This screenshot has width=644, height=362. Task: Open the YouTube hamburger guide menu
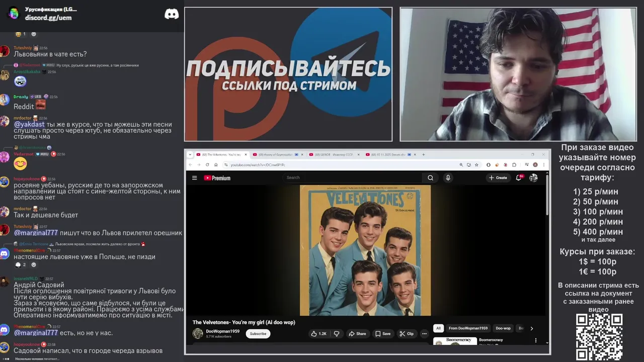click(194, 177)
